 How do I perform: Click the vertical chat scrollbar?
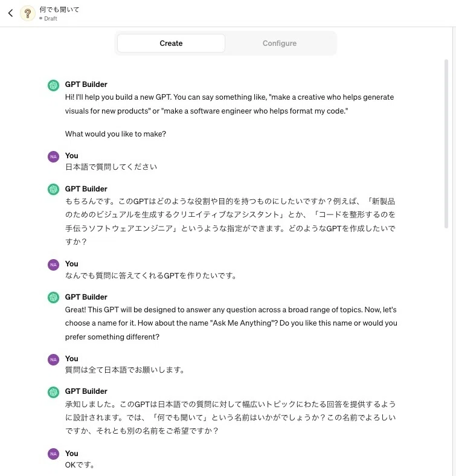(x=446, y=144)
